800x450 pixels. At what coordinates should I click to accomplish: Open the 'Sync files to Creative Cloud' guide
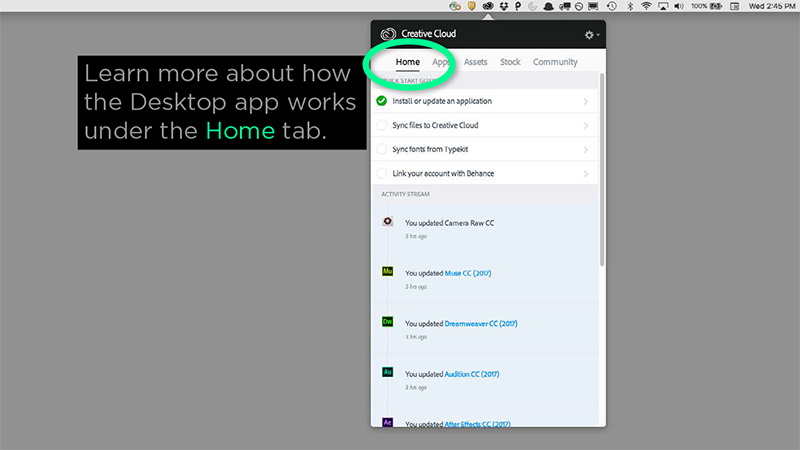point(485,125)
